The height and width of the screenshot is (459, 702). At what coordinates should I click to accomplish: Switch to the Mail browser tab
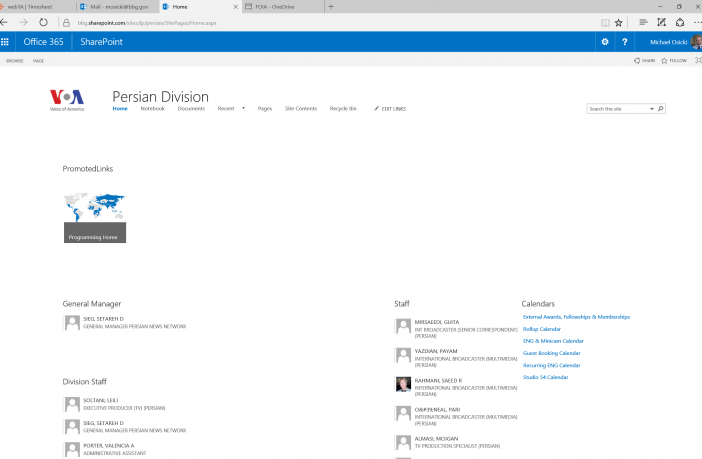119,7
